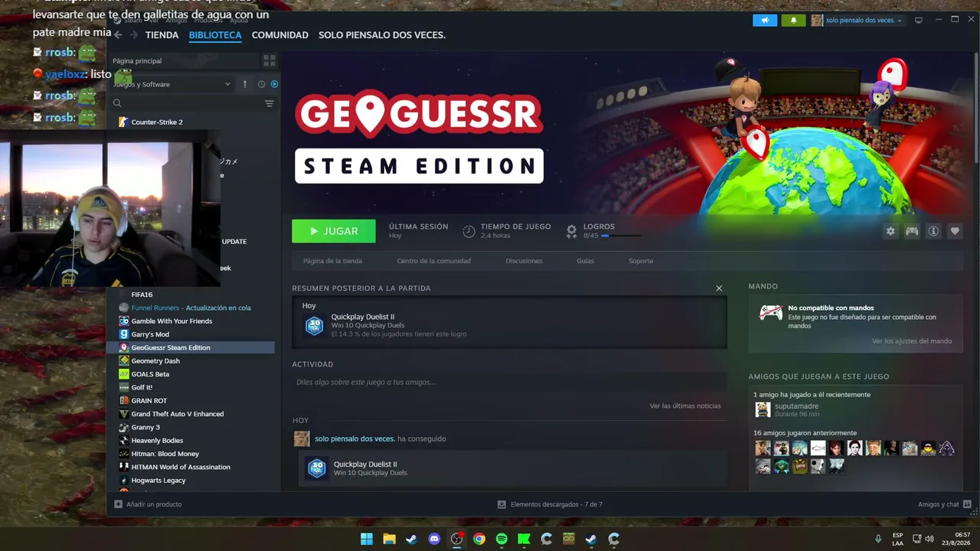980x551 pixels.
Task: Open Guías tab
Action: pos(585,261)
